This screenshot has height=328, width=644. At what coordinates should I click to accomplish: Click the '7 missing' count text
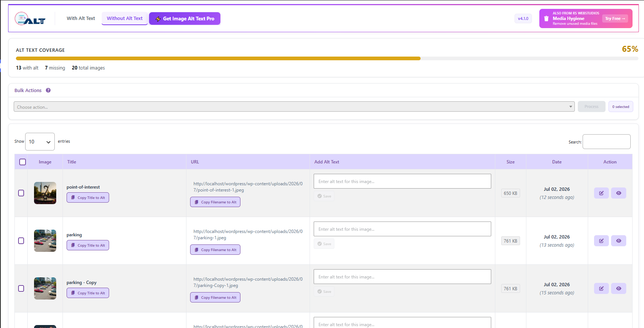(55, 68)
